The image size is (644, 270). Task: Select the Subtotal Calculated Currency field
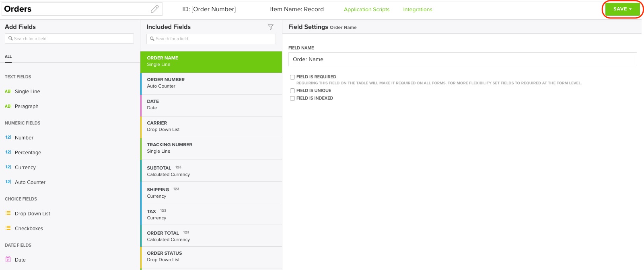click(x=211, y=170)
